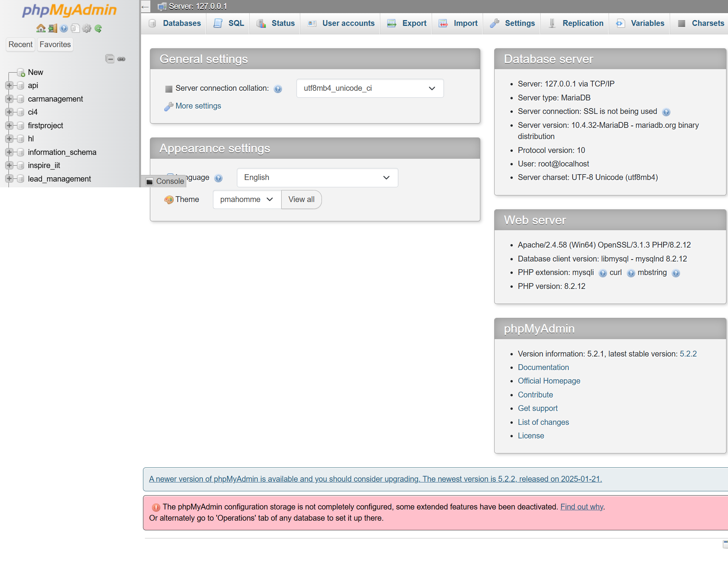Select the hl database name in tree
The height and width of the screenshot is (562, 728).
[31, 139]
